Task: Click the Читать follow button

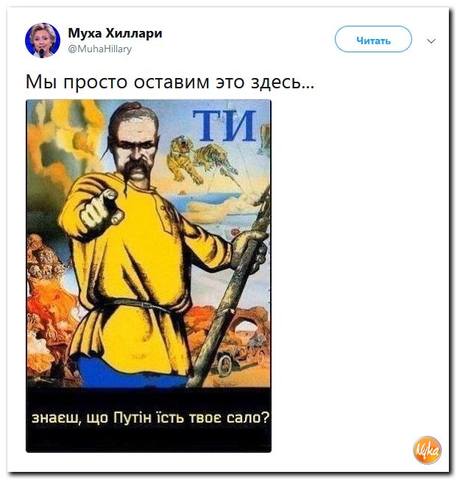Action: click(x=373, y=39)
